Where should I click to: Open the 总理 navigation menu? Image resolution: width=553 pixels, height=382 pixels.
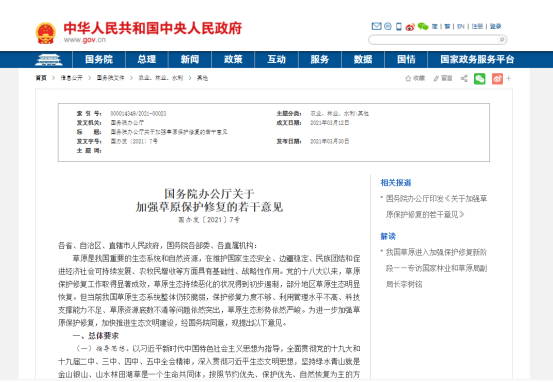click(147, 59)
